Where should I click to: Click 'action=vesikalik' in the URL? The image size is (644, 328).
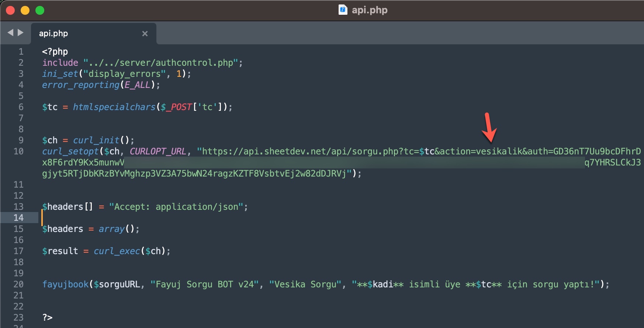coord(481,151)
